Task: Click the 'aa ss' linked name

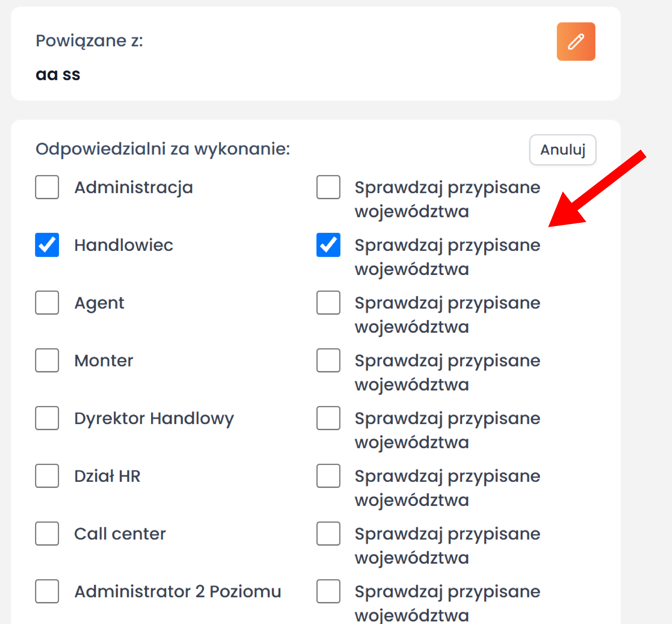Action: click(58, 75)
